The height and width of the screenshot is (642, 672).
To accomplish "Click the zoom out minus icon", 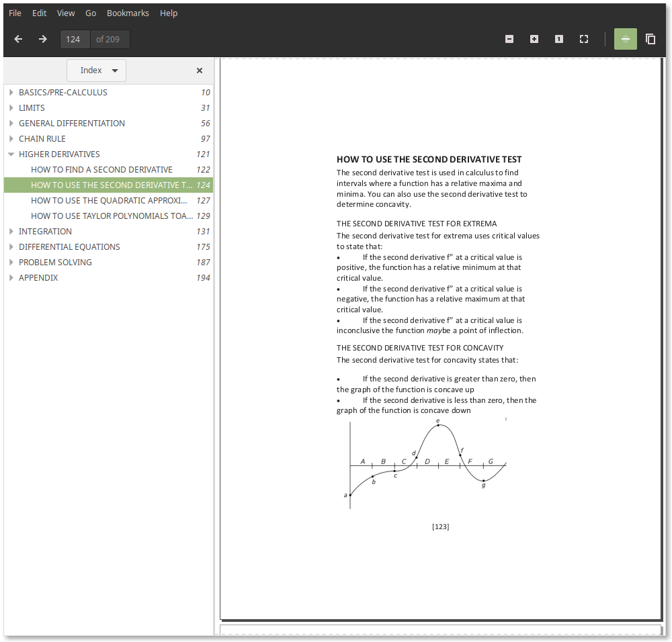I will [509, 39].
